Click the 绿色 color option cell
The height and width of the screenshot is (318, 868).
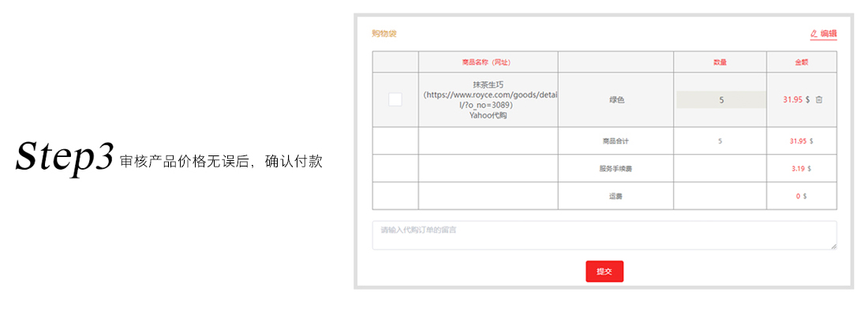pos(616,100)
